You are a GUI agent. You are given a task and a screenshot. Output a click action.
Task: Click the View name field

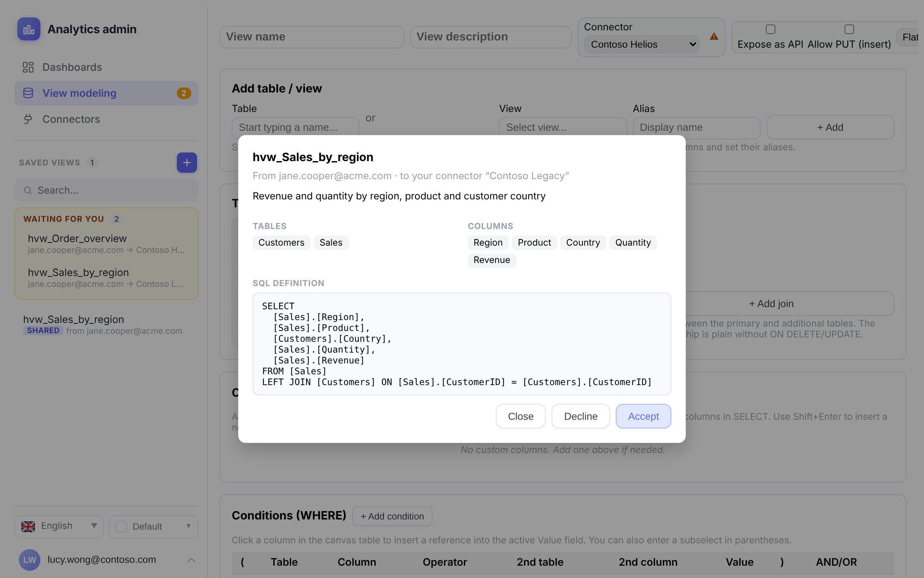pos(311,37)
